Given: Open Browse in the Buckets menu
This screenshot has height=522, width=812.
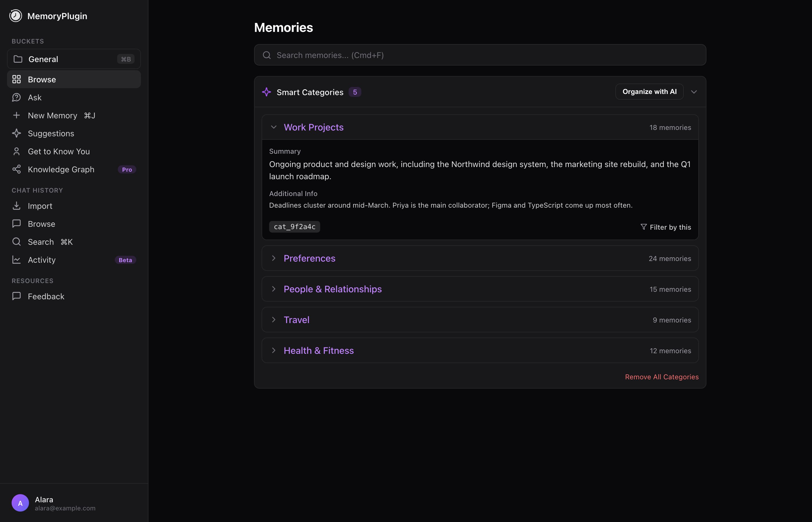Looking at the screenshot, I should (x=74, y=79).
